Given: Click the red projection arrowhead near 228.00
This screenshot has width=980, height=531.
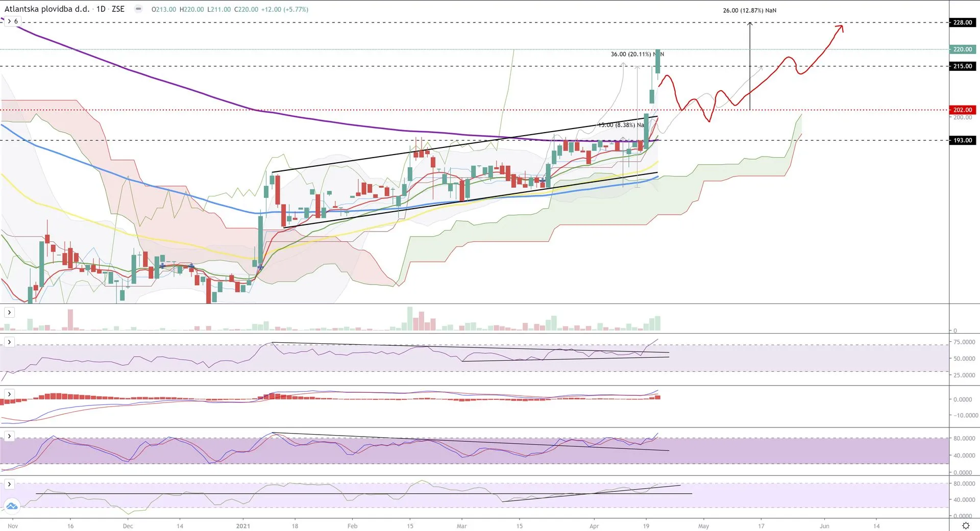Looking at the screenshot, I should pyautogui.click(x=840, y=27).
